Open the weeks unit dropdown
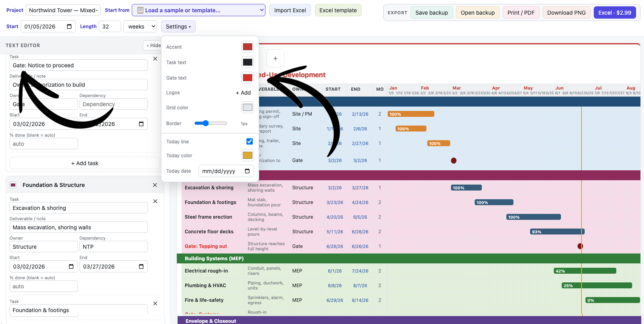This screenshot has width=644, height=324. click(x=140, y=27)
